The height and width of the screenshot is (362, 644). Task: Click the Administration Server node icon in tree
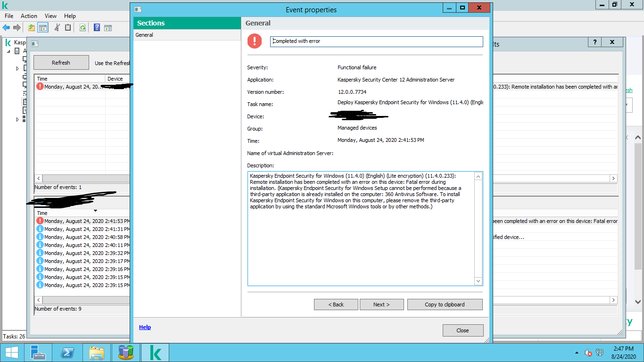coord(17,51)
